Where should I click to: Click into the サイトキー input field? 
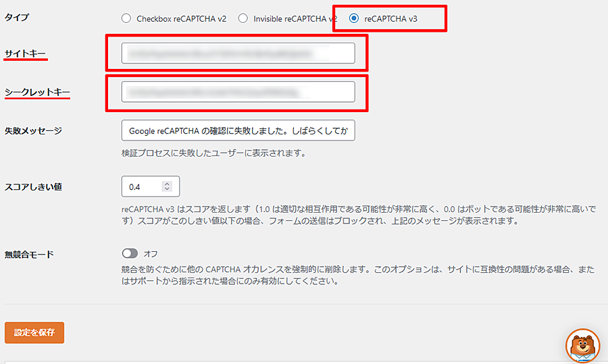[238, 53]
